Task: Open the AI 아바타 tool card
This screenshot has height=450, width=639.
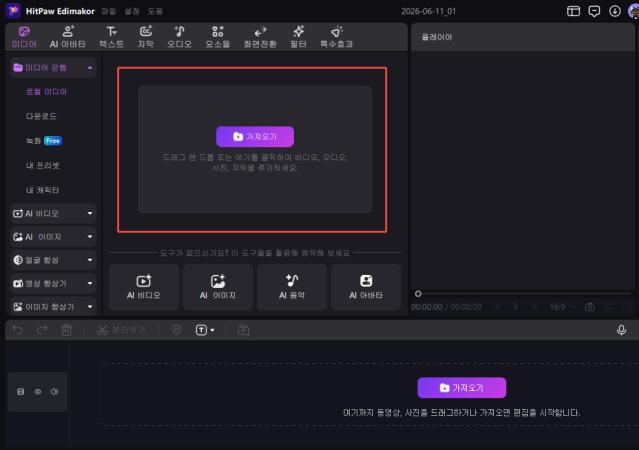Action: click(x=366, y=287)
